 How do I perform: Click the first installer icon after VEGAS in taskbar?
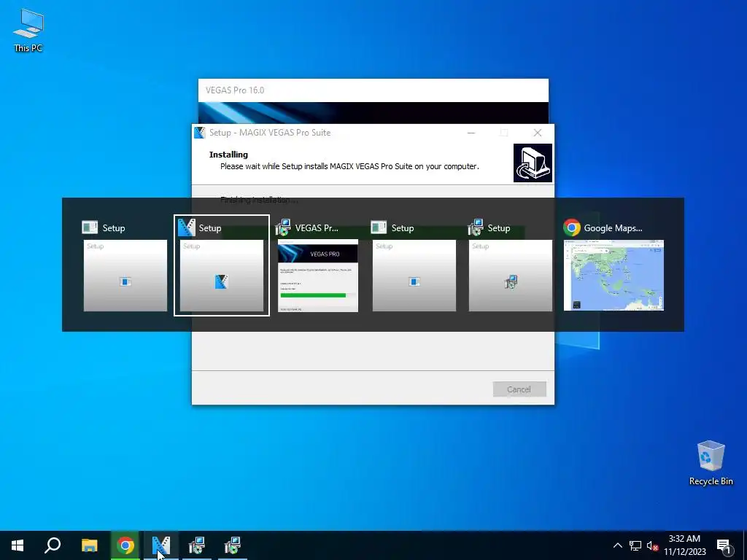click(196, 545)
